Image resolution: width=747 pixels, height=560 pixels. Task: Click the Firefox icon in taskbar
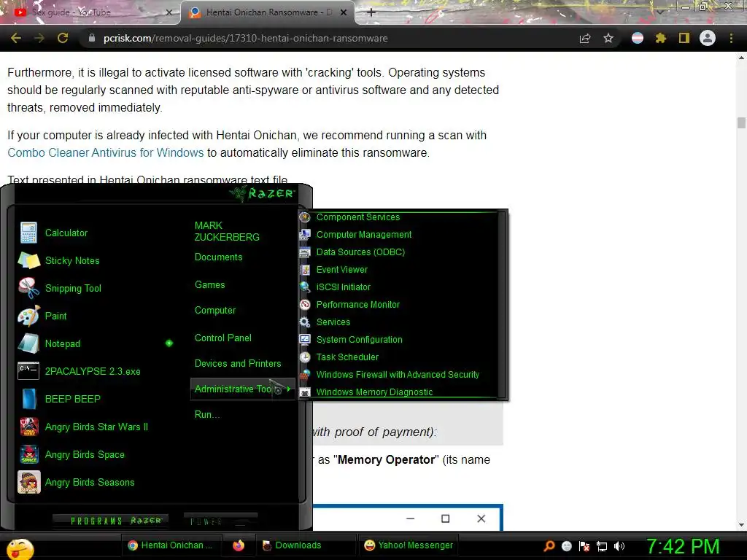pos(239,545)
